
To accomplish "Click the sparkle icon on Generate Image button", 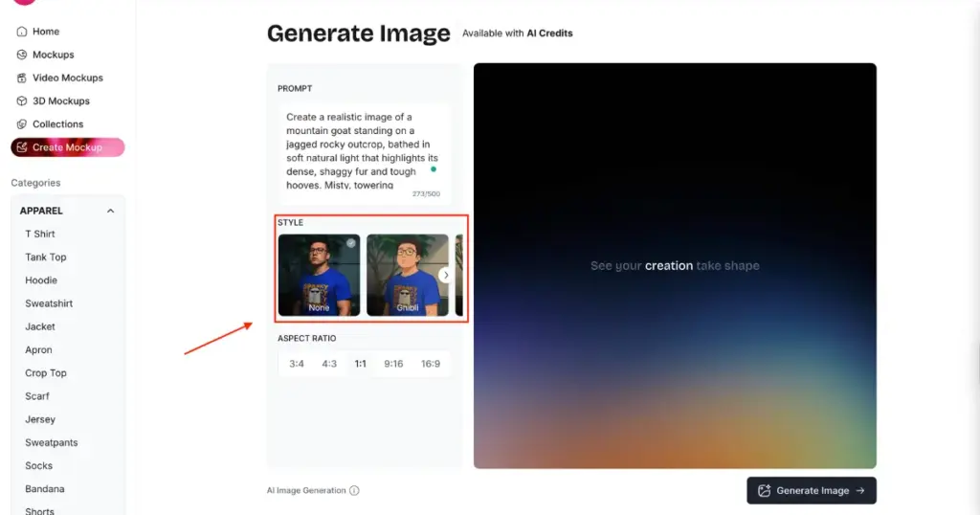I will click(x=764, y=491).
